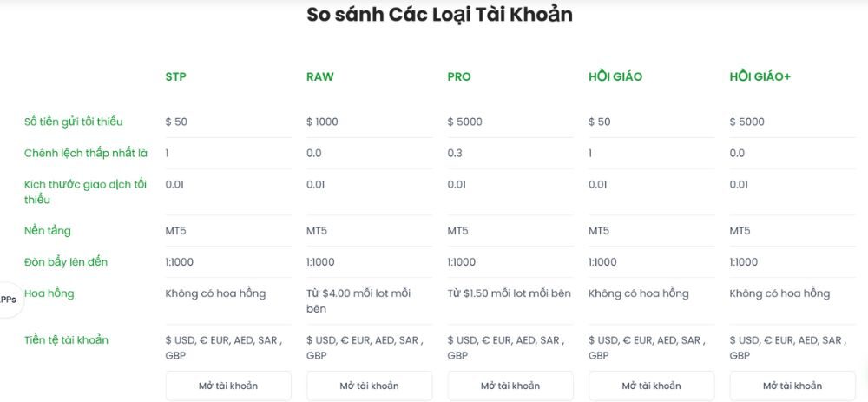Select the Nền tảng row label
This screenshot has height=402, width=868.
click(48, 231)
